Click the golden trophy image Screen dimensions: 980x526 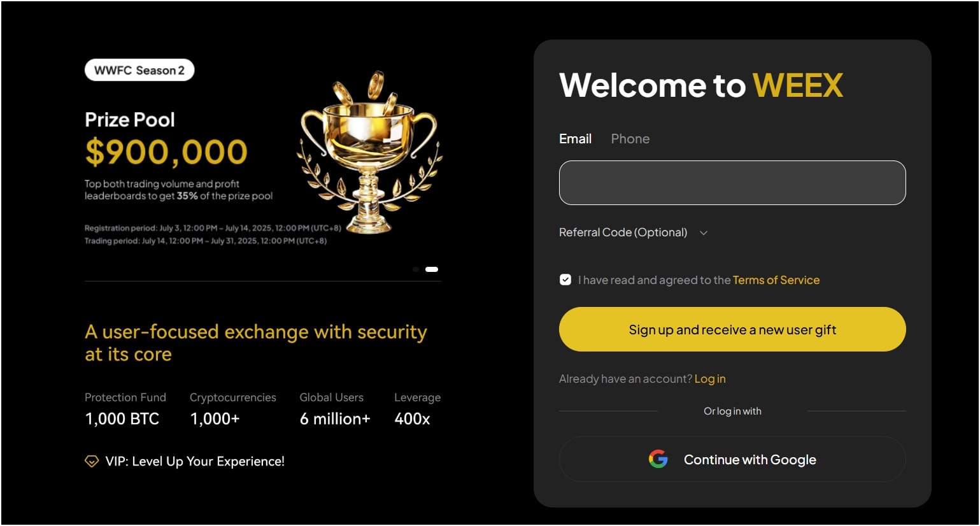tap(369, 153)
